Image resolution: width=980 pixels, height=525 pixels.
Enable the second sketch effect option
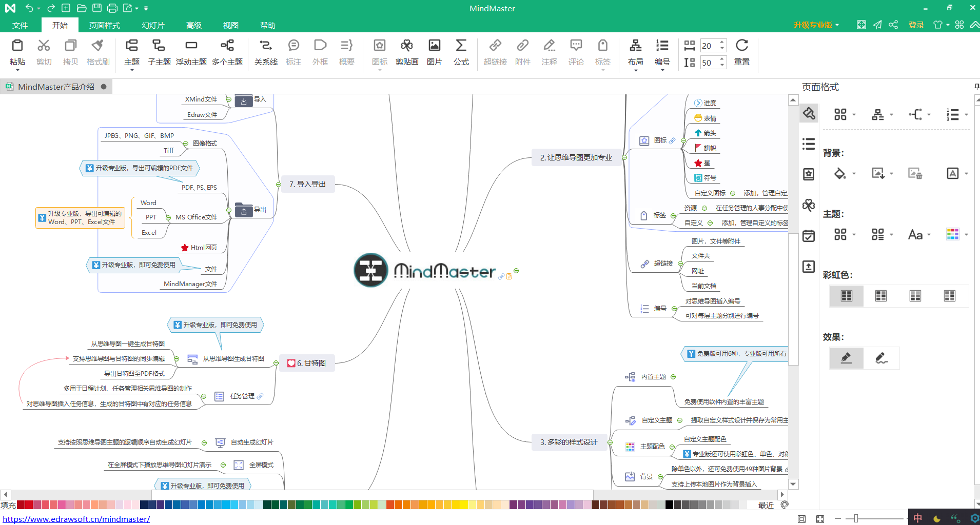point(881,358)
